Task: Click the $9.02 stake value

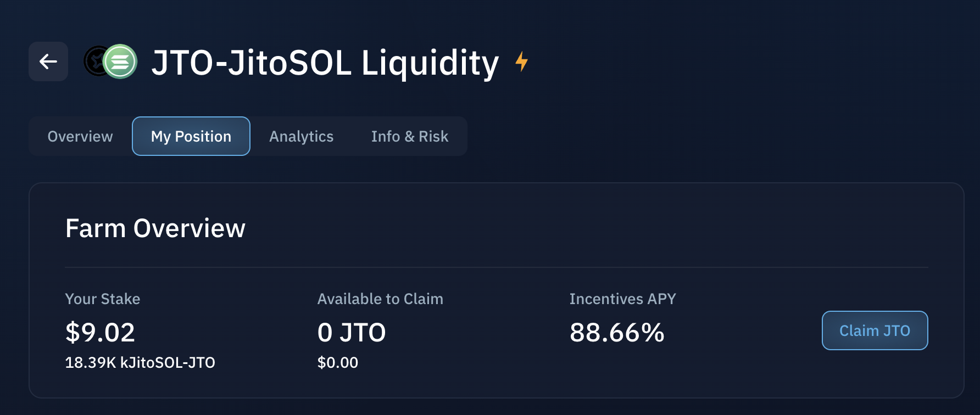Action: (x=100, y=332)
